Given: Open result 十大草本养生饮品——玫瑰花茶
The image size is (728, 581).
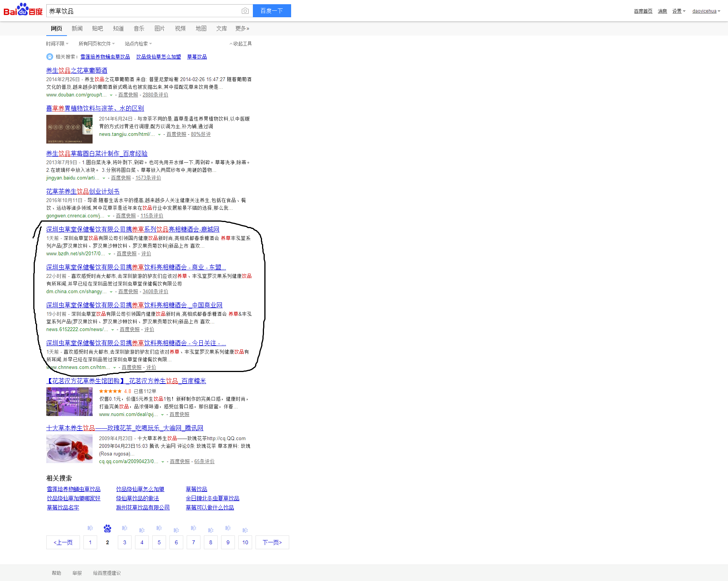Looking at the screenshot, I should pos(125,428).
